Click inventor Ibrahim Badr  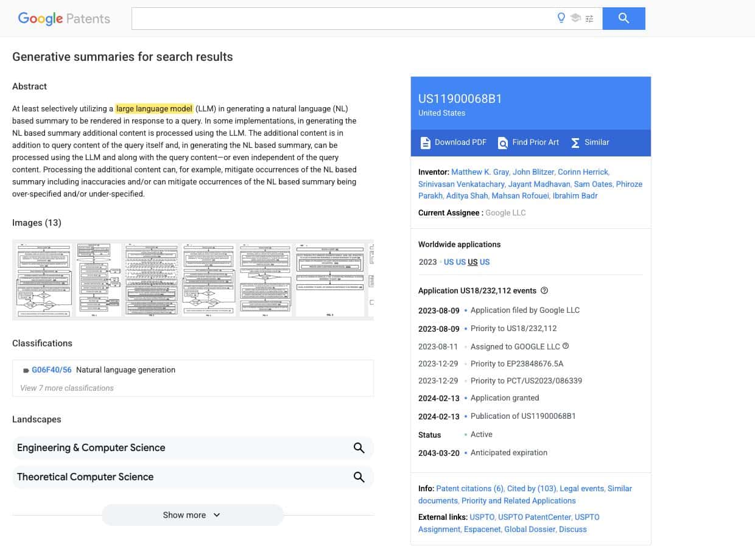pos(575,195)
